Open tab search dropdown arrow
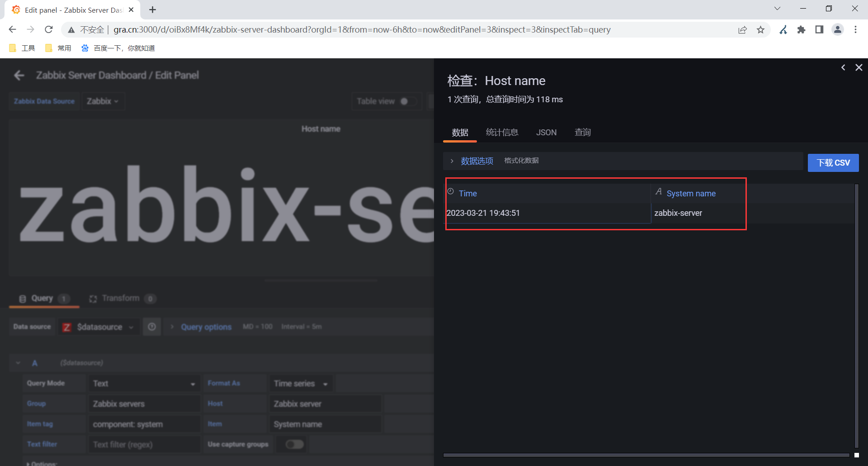This screenshot has width=868, height=466. coord(777,9)
